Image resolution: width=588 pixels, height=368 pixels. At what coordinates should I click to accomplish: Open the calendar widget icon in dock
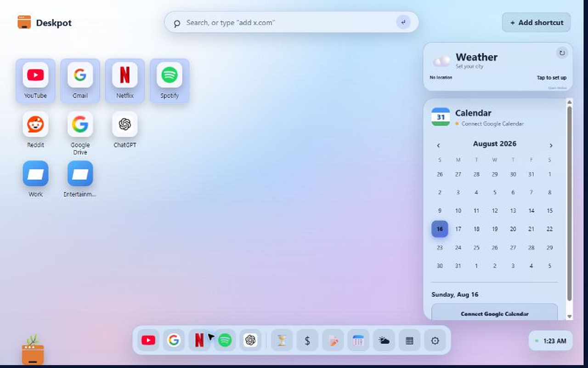358,340
